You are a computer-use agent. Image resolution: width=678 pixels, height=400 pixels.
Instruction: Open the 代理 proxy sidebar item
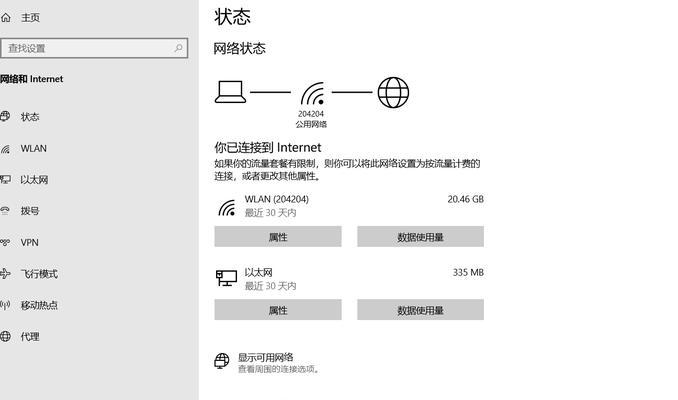(x=30, y=336)
